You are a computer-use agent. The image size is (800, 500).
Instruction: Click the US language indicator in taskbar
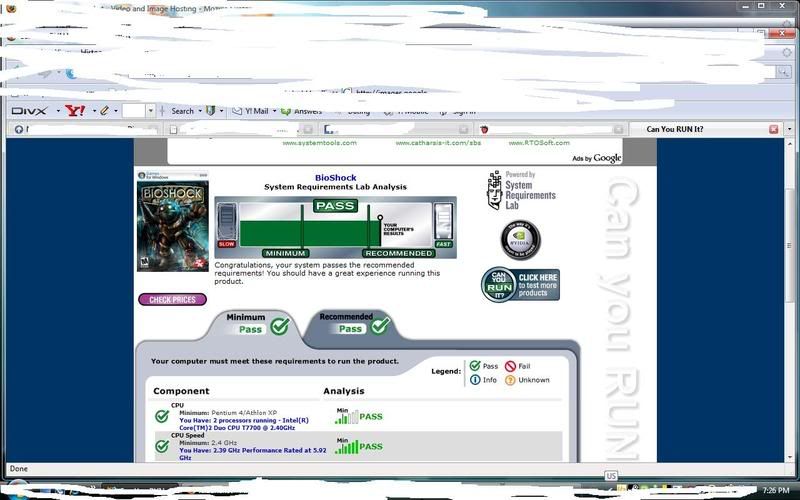point(611,476)
